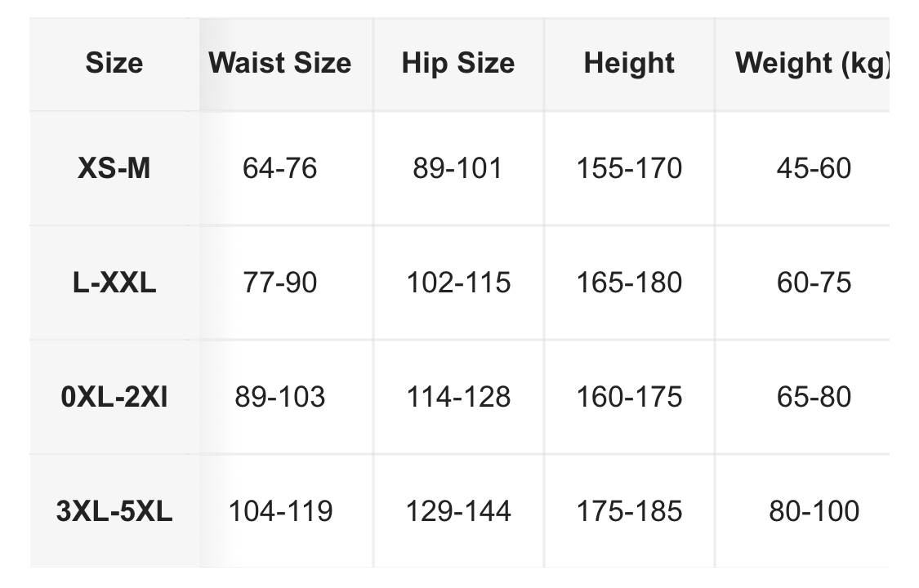Click hip value 114-128
Image resolution: width=919 pixels, height=588 pixels.
(457, 397)
